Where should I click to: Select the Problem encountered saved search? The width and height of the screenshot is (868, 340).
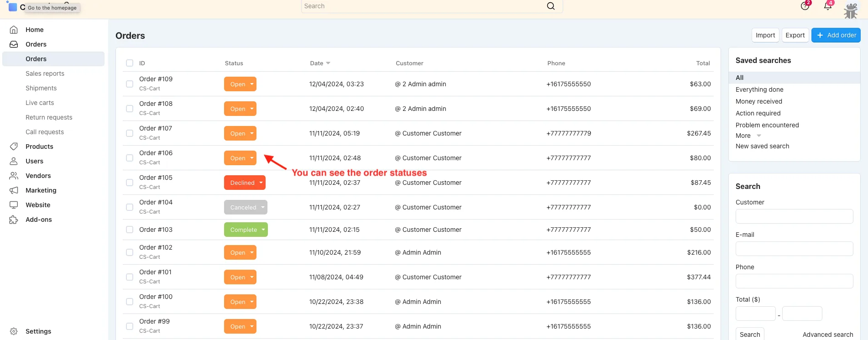pyautogui.click(x=767, y=125)
